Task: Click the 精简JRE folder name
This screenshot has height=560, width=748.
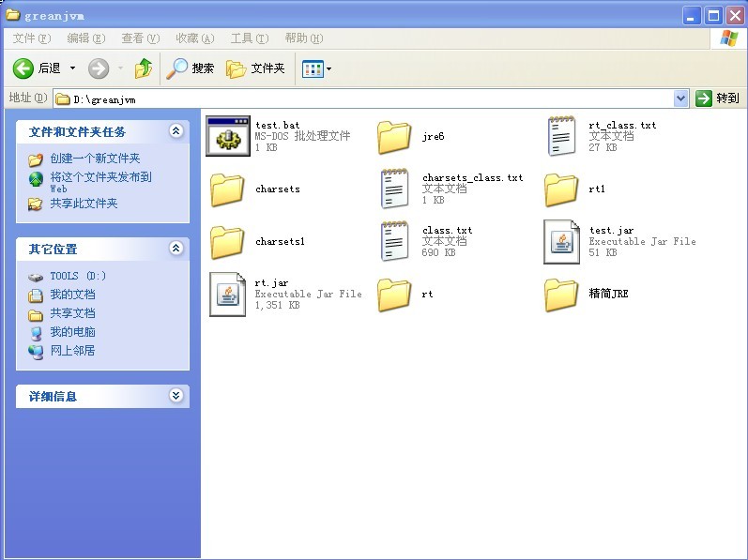Action: point(608,294)
